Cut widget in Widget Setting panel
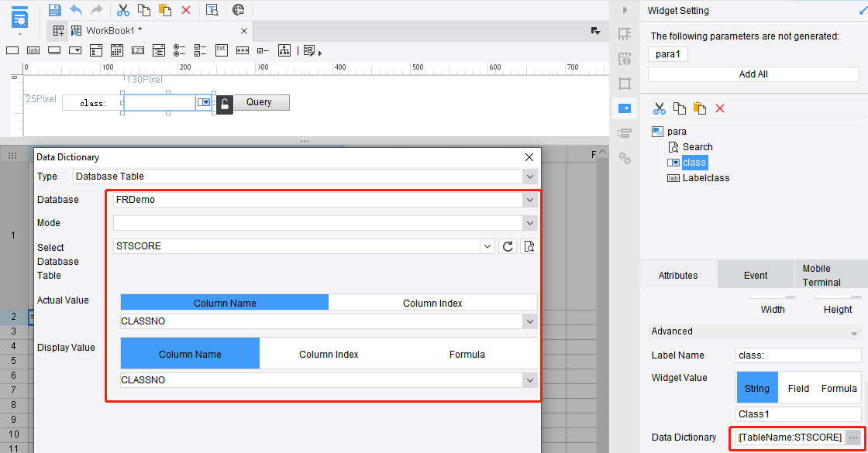The image size is (868, 453). click(x=659, y=108)
